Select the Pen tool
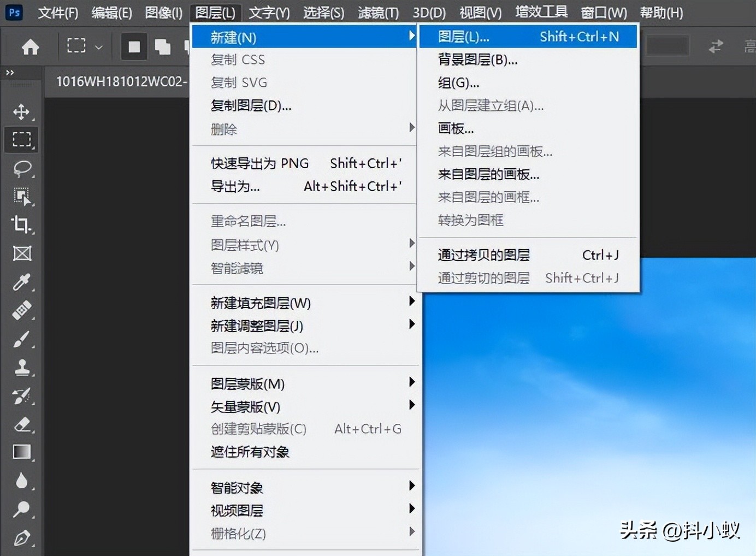This screenshot has width=756, height=556. [21, 538]
